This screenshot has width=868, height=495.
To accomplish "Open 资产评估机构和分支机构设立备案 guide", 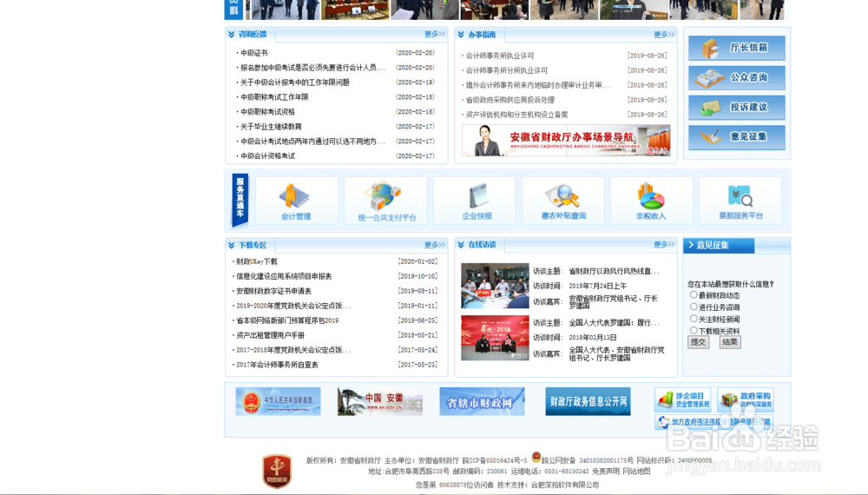I will click(x=516, y=115).
